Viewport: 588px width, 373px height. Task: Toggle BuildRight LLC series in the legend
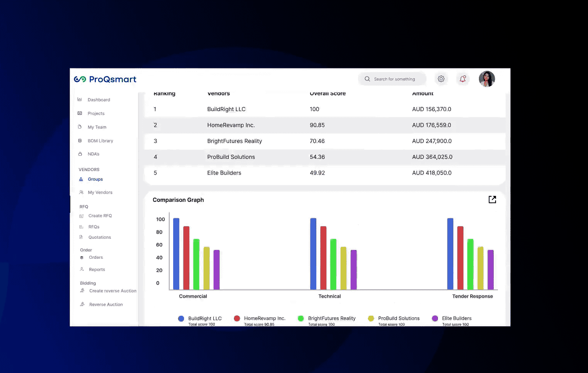[x=181, y=318]
